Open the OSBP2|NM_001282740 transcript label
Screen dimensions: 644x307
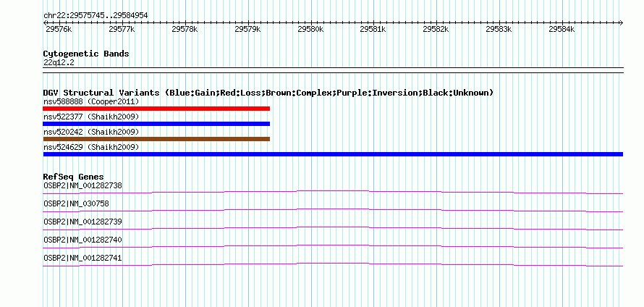pos(82,240)
